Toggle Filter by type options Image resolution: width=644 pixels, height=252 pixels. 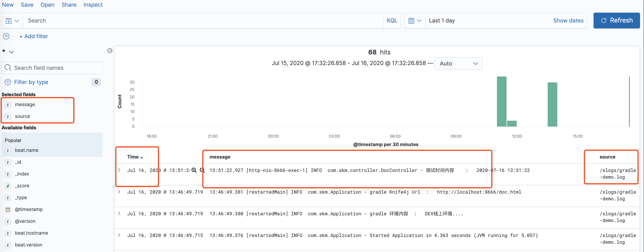(x=31, y=82)
